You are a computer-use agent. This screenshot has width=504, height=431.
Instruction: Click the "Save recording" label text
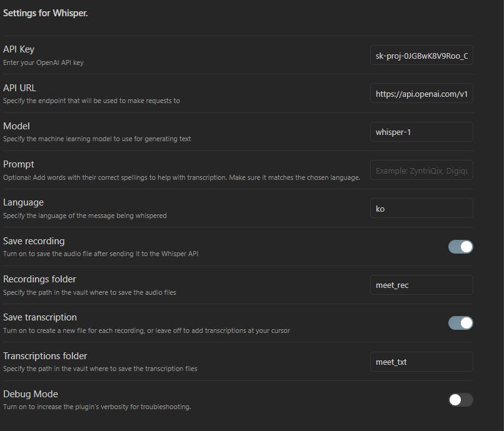tap(34, 241)
